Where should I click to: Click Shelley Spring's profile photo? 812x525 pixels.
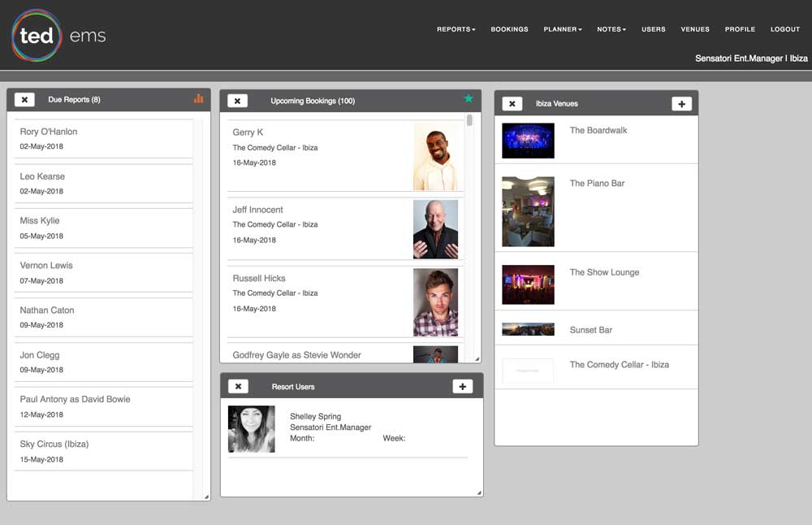coord(251,428)
